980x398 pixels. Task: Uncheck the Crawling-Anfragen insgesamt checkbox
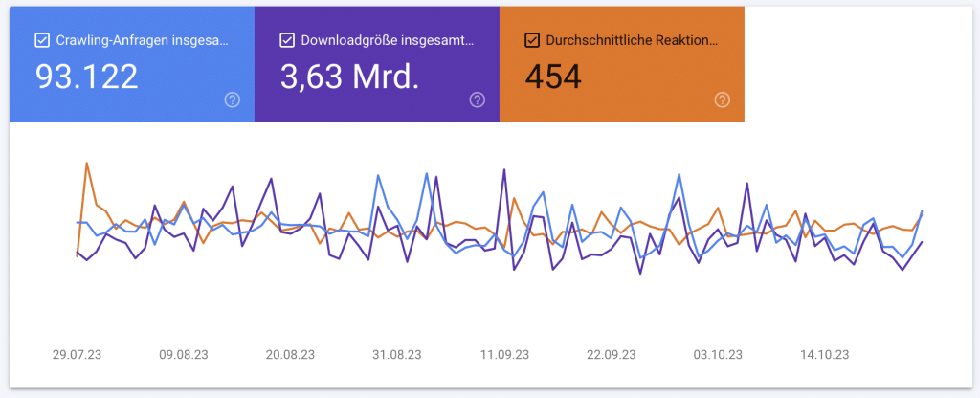[x=42, y=40]
